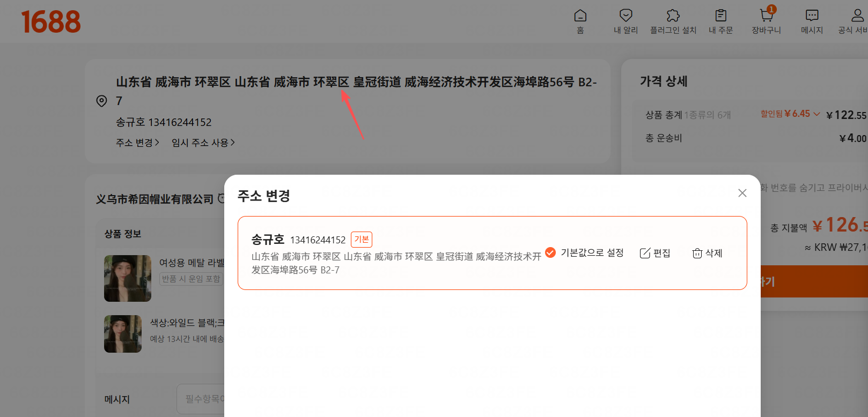This screenshot has height=417, width=868.
Task: Click the second product variant thumbnail
Action: (x=123, y=334)
